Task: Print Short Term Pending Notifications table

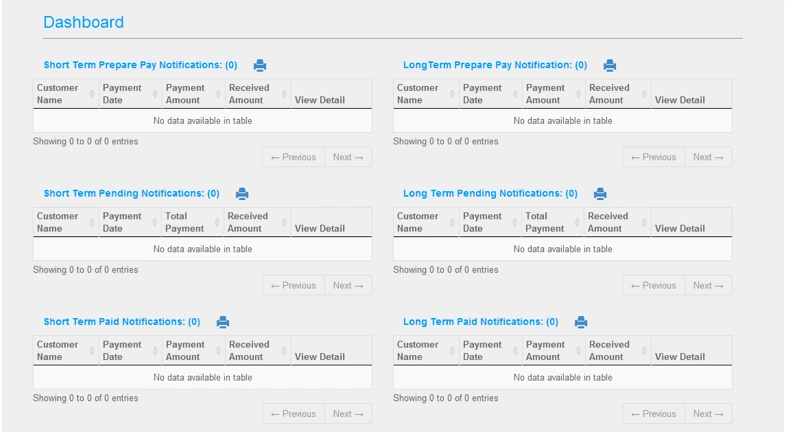Action: 242,193
